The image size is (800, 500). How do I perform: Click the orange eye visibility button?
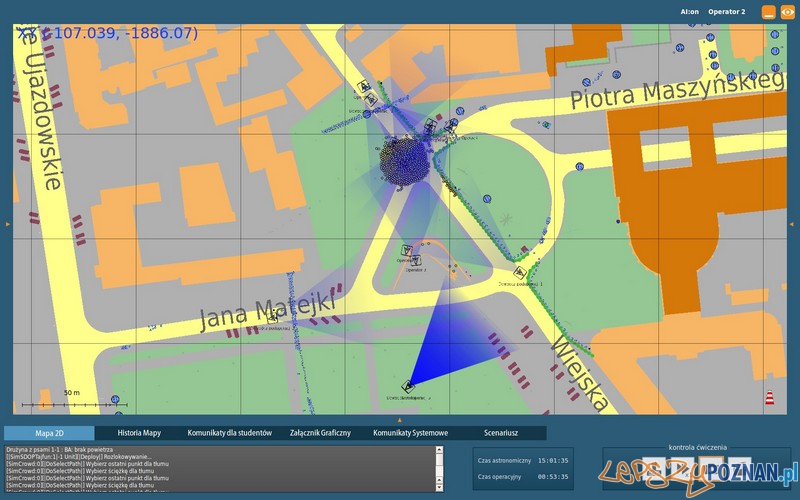pos(787,12)
